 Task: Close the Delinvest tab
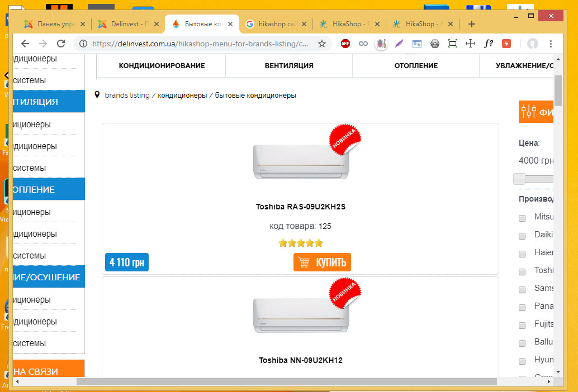coord(157,25)
